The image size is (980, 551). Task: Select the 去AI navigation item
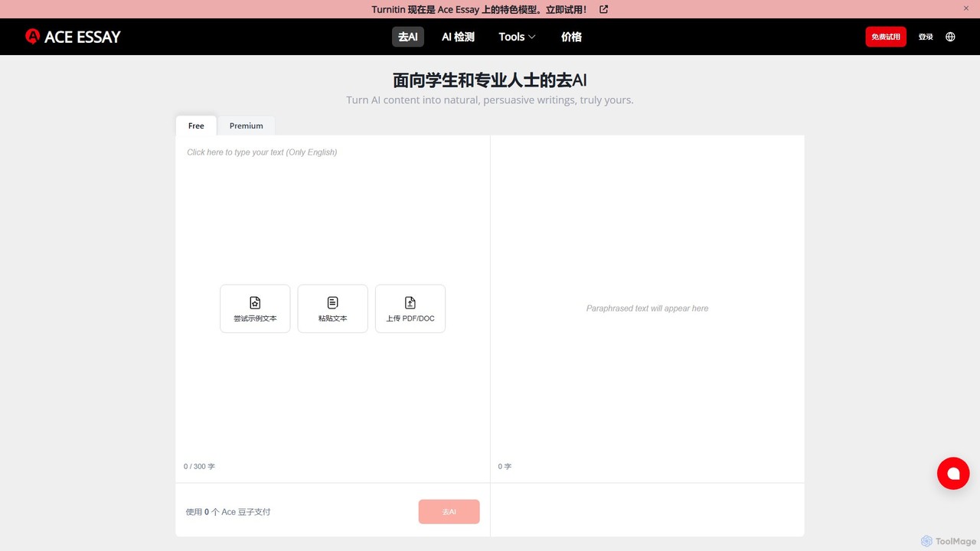pyautogui.click(x=408, y=37)
